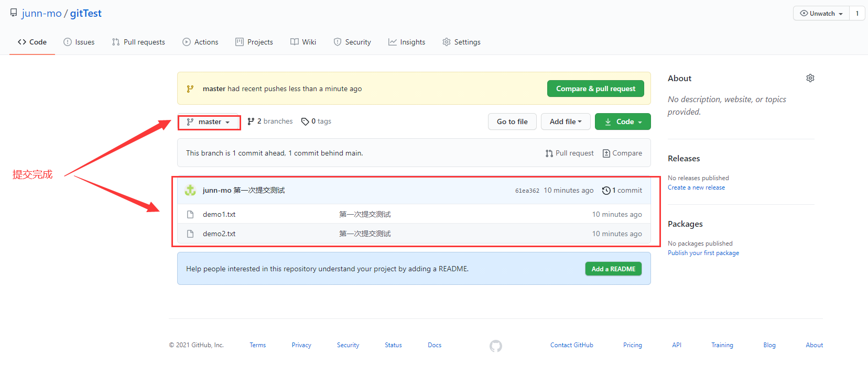Open the Status footer link

pos(393,345)
